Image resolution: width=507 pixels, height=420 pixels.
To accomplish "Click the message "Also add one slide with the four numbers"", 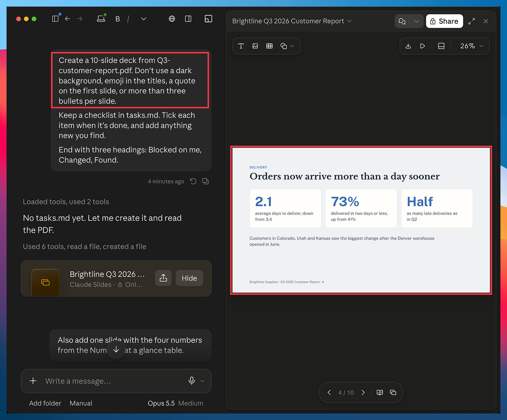I will 130,345.
